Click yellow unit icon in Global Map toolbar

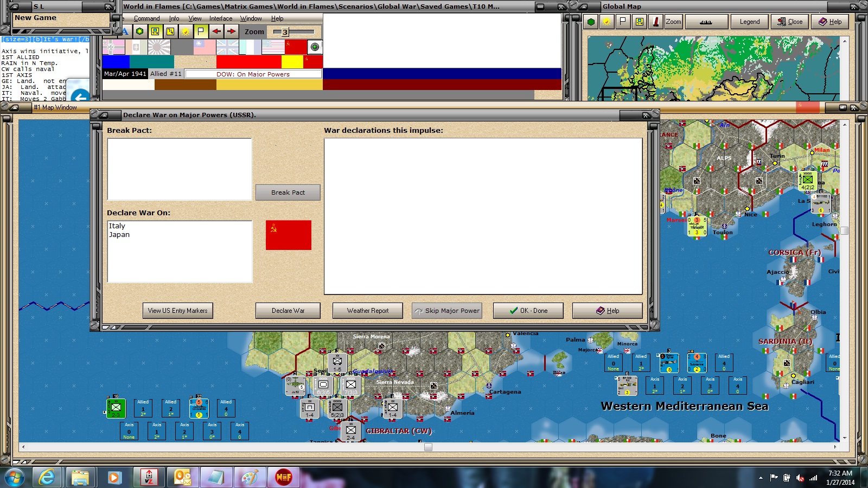click(639, 22)
